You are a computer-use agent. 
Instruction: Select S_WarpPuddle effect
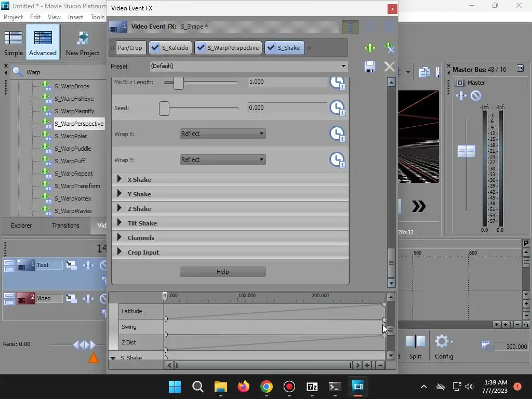pyautogui.click(x=73, y=149)
